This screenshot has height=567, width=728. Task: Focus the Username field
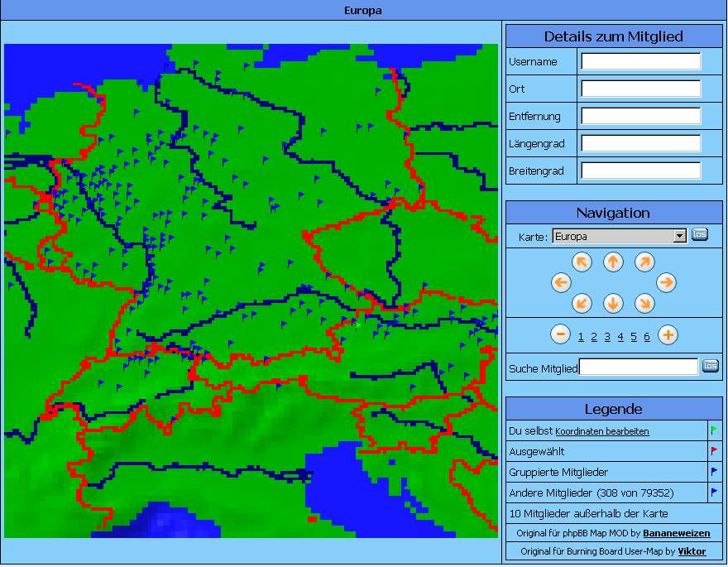tap(640, 61)
